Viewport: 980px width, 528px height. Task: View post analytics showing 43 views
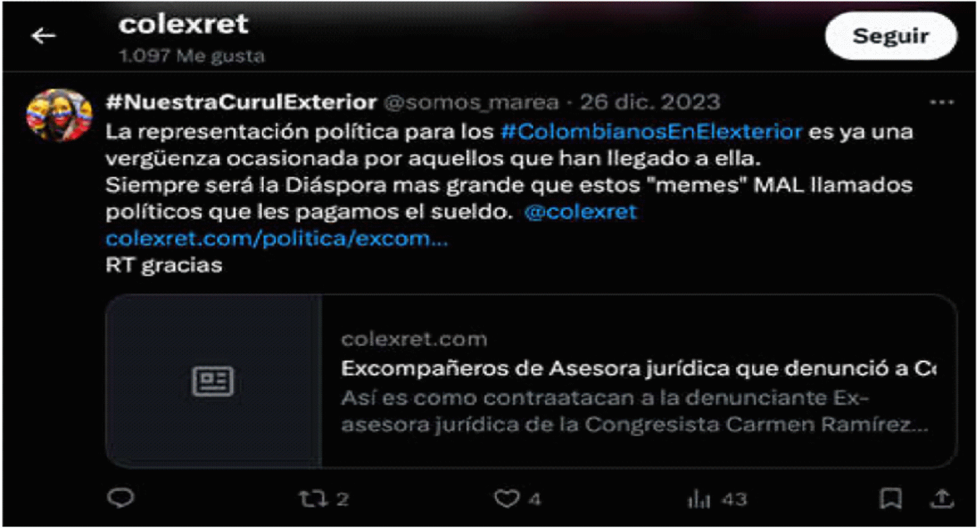point(717,499)
